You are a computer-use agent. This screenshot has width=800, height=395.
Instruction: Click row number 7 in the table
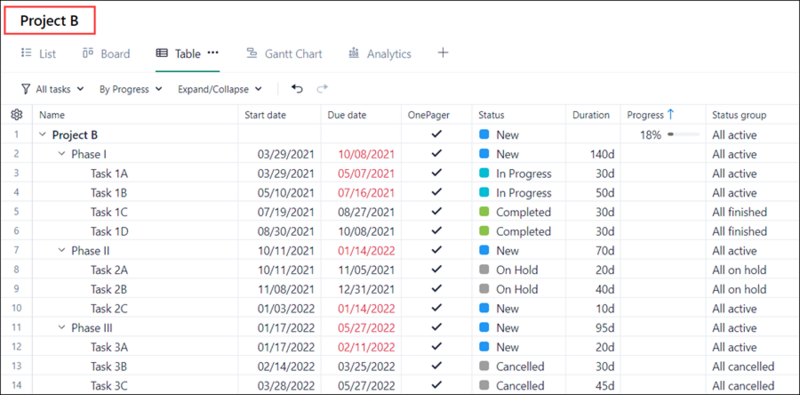click(x=16, y=251)
